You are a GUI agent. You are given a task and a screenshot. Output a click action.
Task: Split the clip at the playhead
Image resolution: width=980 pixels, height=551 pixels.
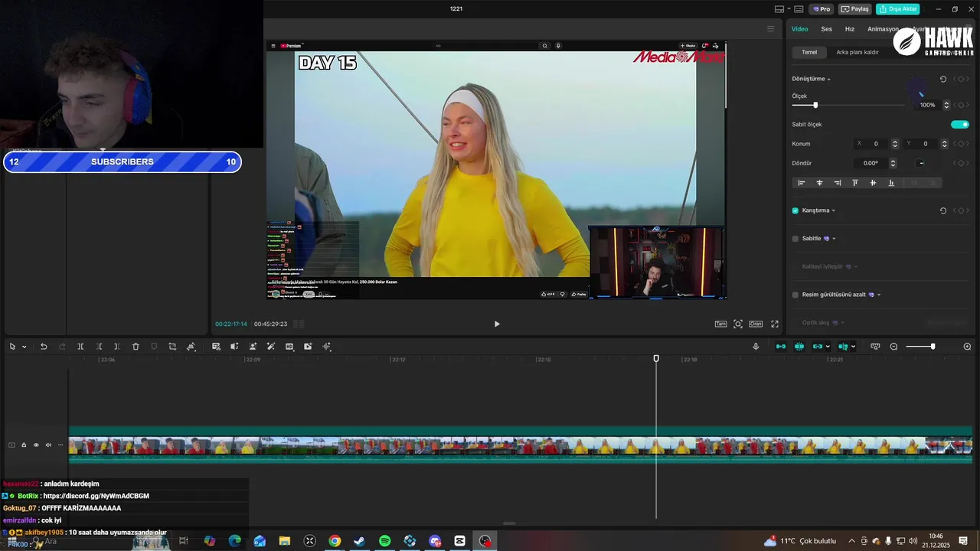(x=80, y=347)
